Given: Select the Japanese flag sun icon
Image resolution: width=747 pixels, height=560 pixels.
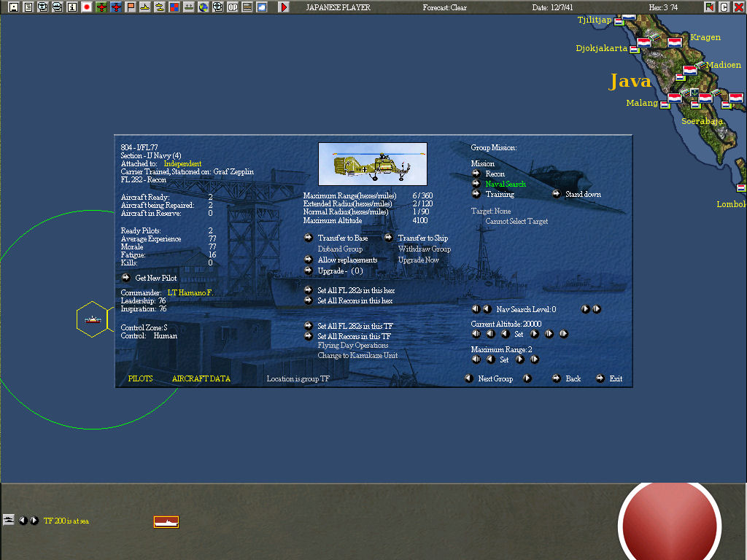Looking at the screenshot, I should [x=87, y=7].
